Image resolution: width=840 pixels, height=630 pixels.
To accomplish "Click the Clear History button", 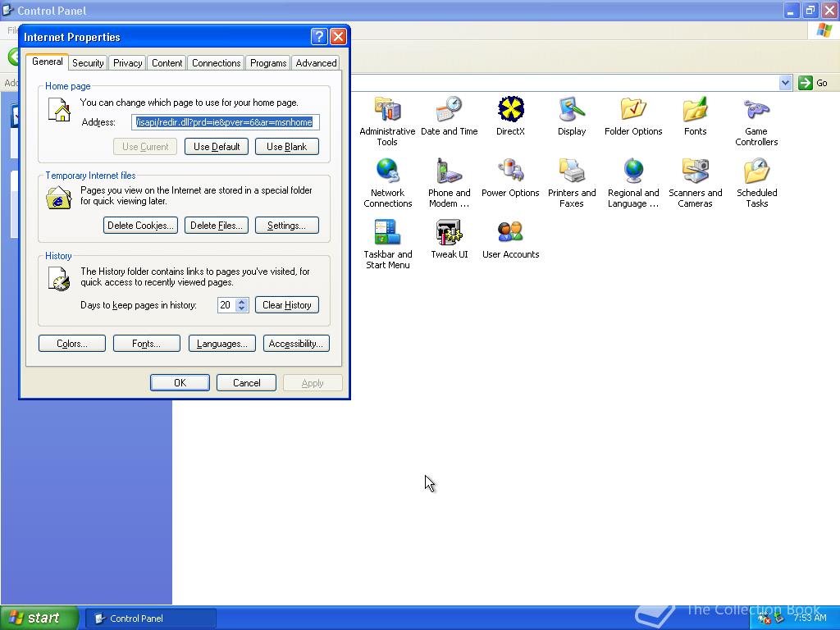I will (x=286, y=305).
